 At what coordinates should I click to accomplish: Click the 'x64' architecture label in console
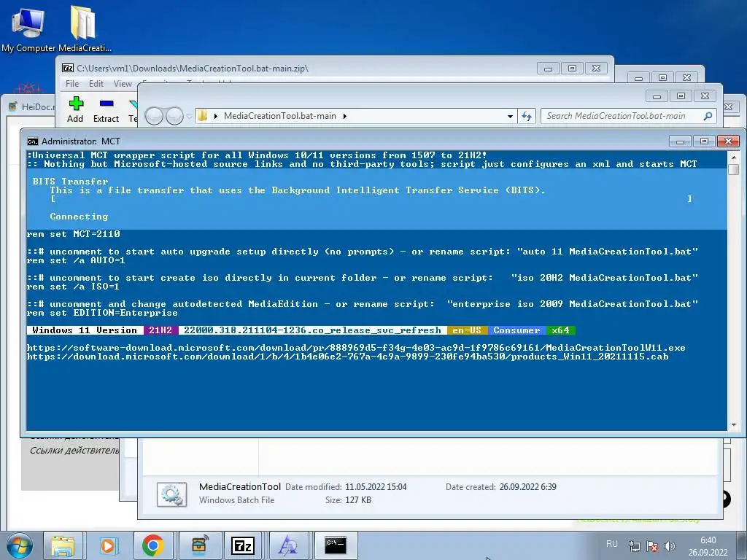(561, 330)
